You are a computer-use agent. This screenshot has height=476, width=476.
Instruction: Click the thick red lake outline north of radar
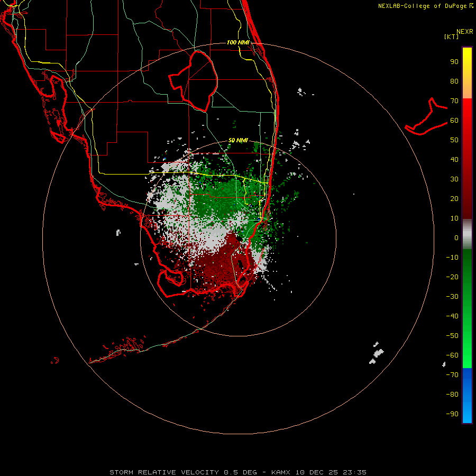coord(194,81)
